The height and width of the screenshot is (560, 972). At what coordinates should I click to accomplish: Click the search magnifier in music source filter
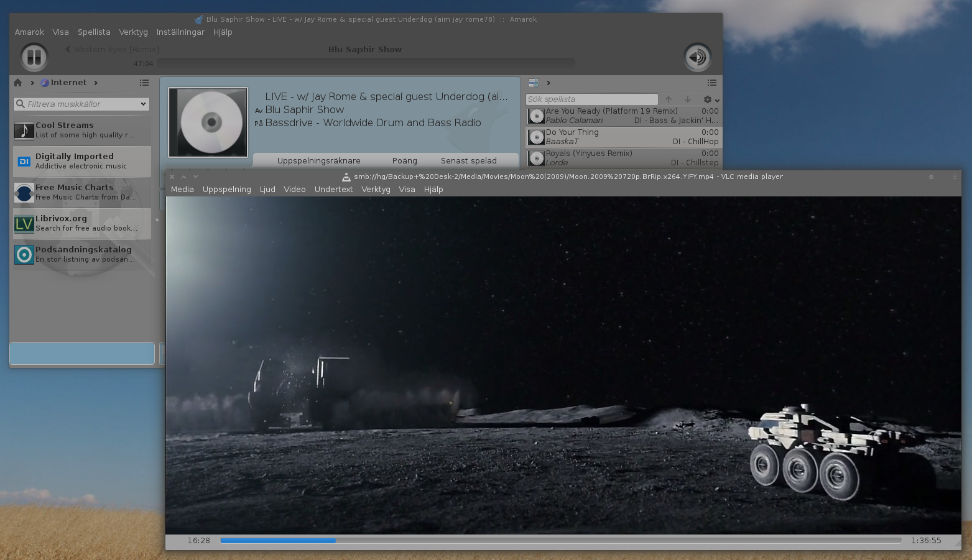(x=21, y=104)
